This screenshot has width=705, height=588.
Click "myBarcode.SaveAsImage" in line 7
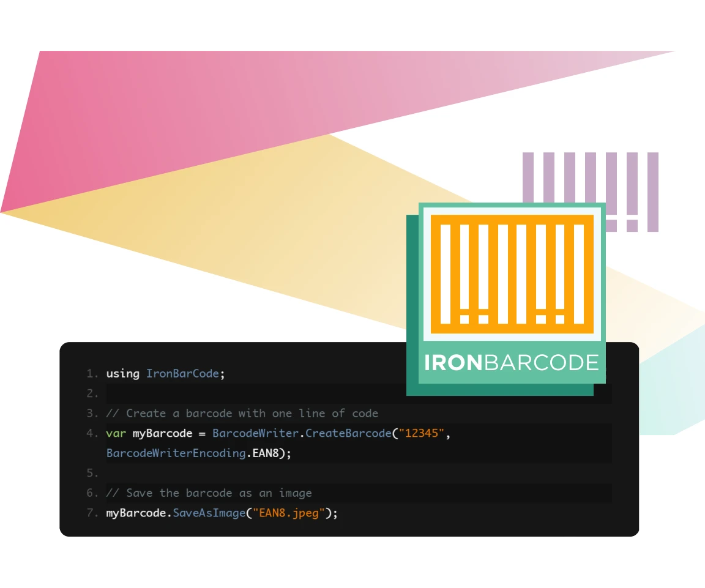[176, 513]
